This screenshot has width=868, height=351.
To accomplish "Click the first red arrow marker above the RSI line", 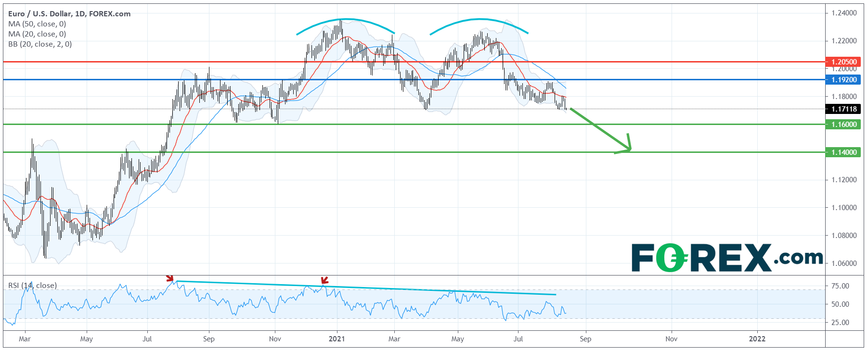I will pyautogui.click(x=169, y=278).
